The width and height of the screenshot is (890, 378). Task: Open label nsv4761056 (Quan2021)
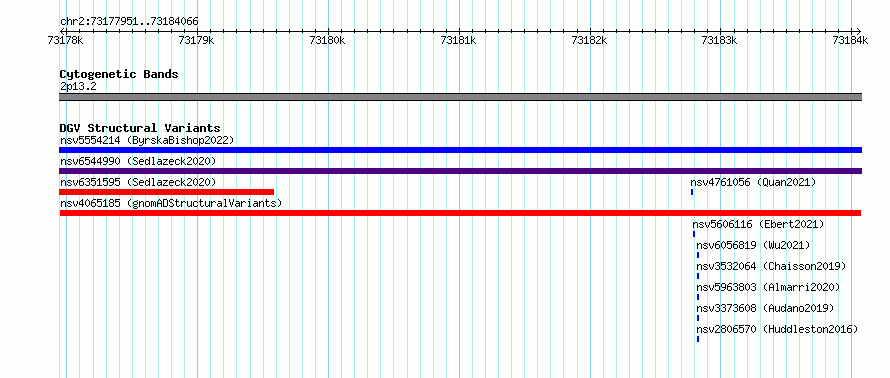point(753,182)
